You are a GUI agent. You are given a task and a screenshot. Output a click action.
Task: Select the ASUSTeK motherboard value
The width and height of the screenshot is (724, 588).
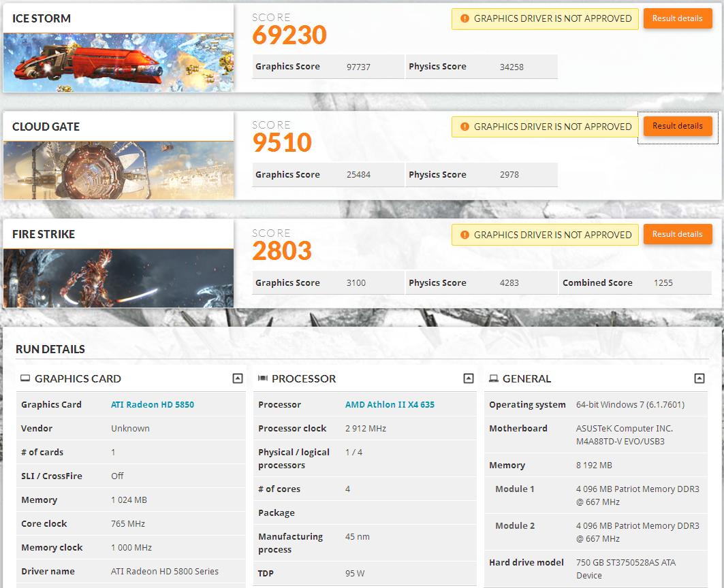625,435
